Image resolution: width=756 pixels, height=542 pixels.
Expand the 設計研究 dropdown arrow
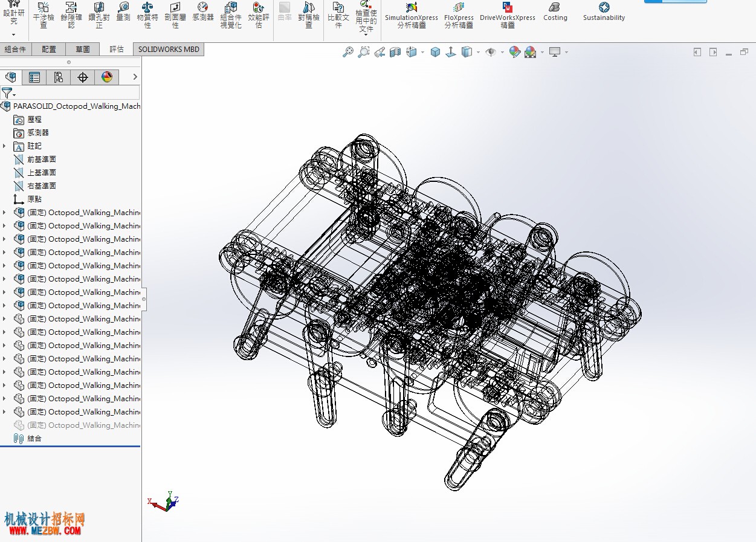tap(14, 35)
